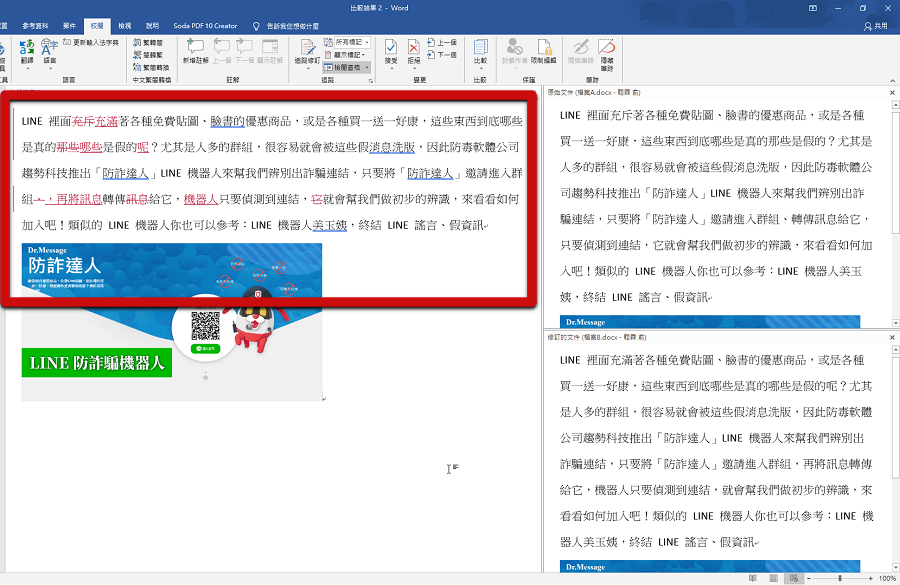Click the zoom out minus button

[808, 578]
